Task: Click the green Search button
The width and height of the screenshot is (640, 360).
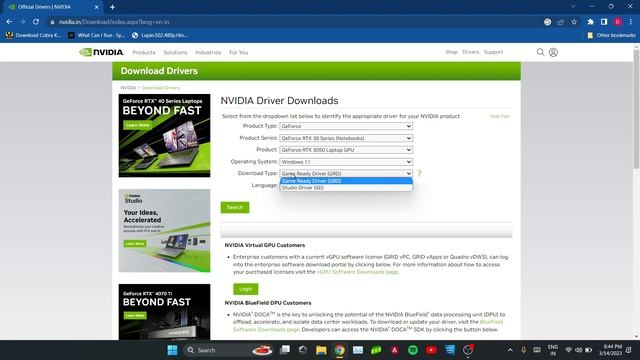Action: coord(235,207)
